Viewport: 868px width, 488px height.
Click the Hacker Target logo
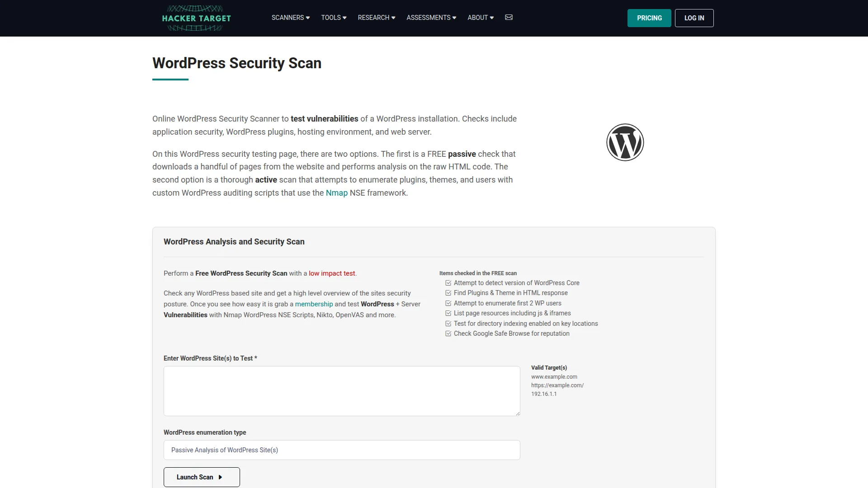point(196,18)
